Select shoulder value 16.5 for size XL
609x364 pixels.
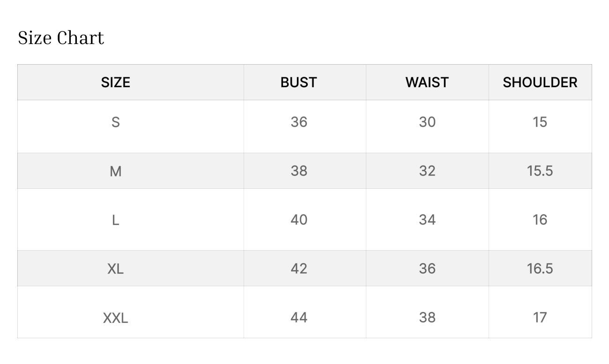(x=540, y=268)
